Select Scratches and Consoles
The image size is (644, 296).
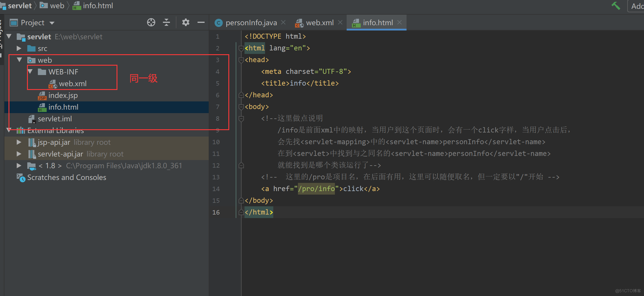pos(67,177)
